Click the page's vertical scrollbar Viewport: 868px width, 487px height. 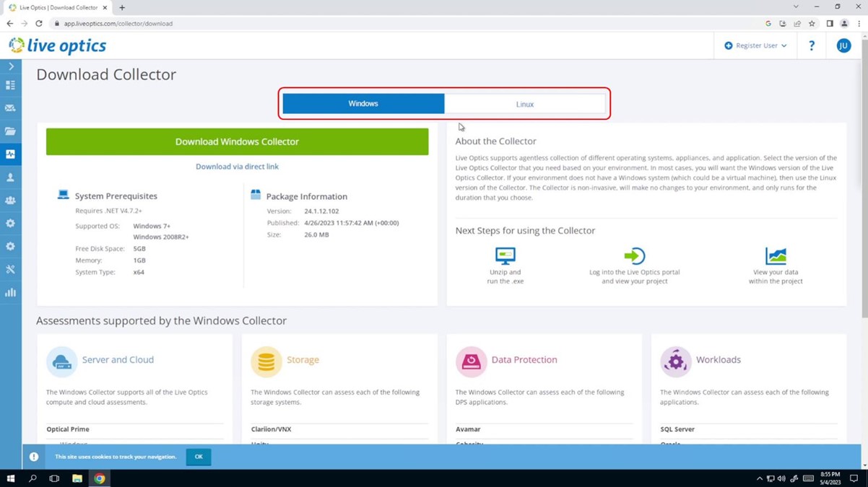864,188
